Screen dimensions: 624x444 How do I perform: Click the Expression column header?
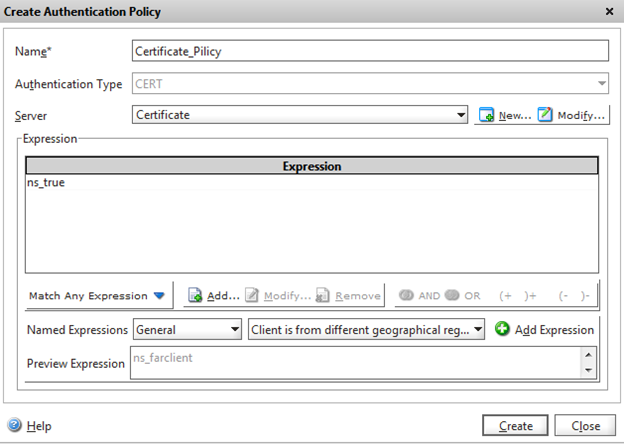click(312, 166)
